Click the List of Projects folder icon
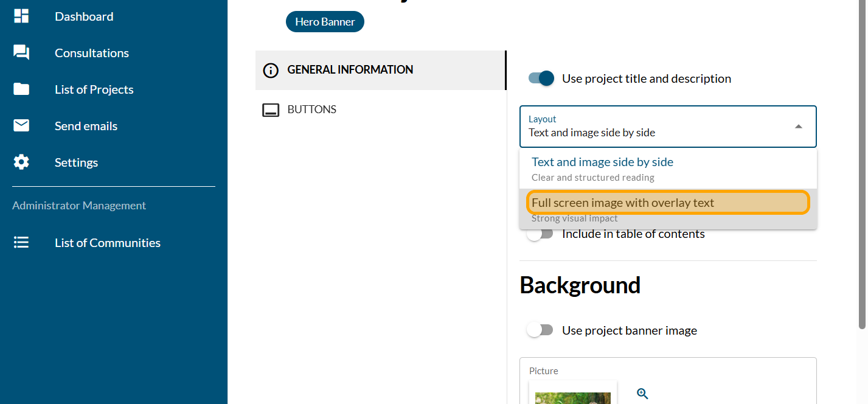 point(21,89)
